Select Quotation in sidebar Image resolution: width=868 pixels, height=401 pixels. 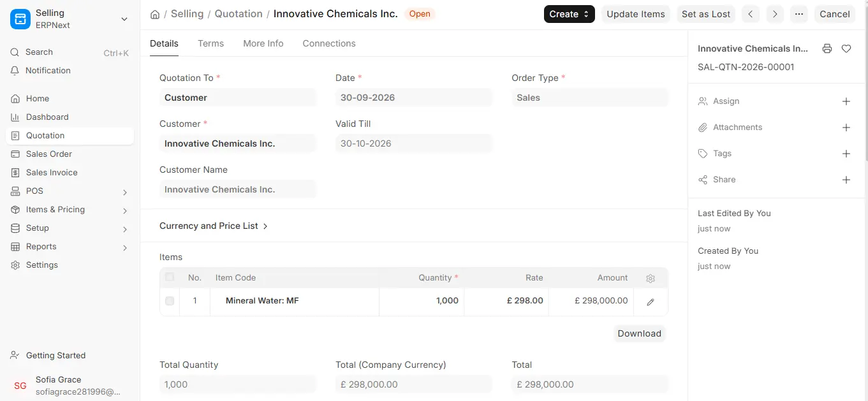(70, 136)
